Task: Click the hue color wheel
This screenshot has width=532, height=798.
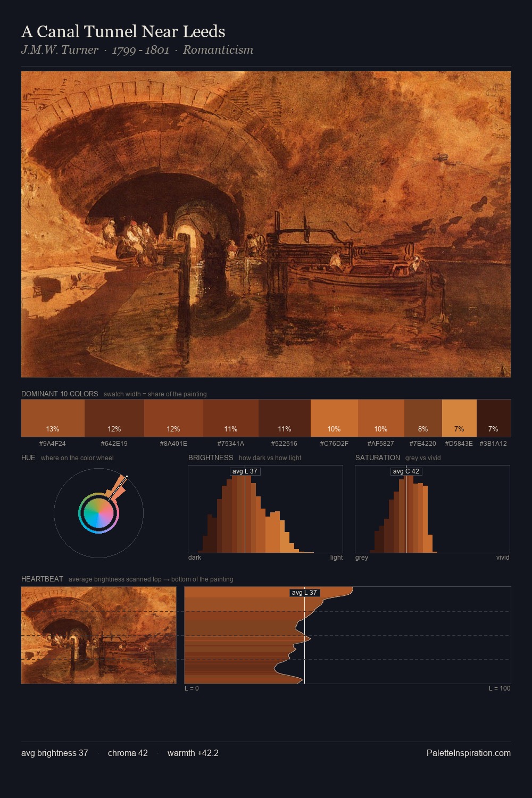Action: coord(98,513)
